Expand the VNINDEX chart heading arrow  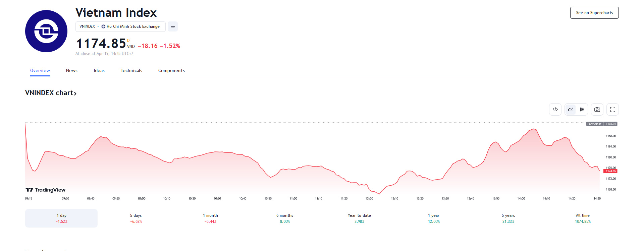click(75, 93)
